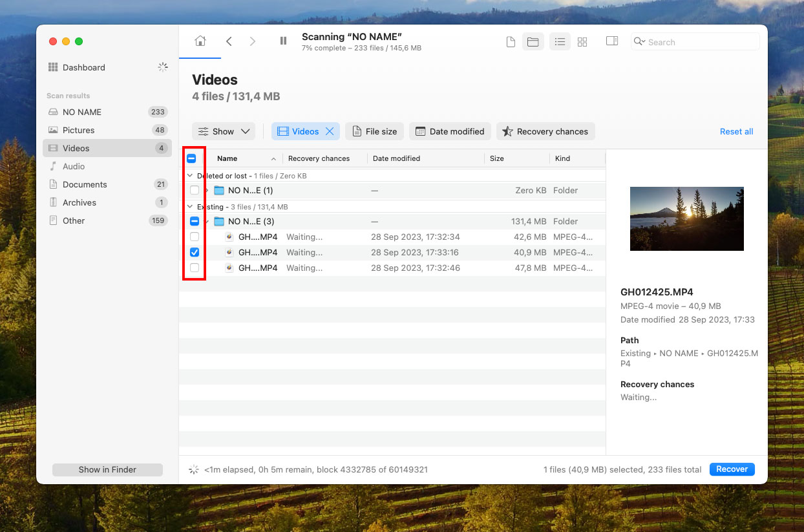Check the box for 42,6 MB video
The image size is (804, 532).
point(195,237)
